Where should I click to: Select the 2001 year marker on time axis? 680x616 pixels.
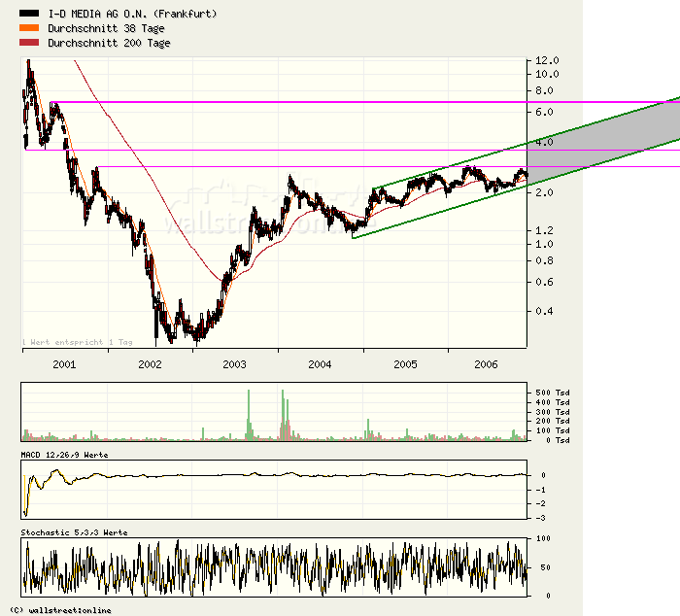tap(64, 364)
